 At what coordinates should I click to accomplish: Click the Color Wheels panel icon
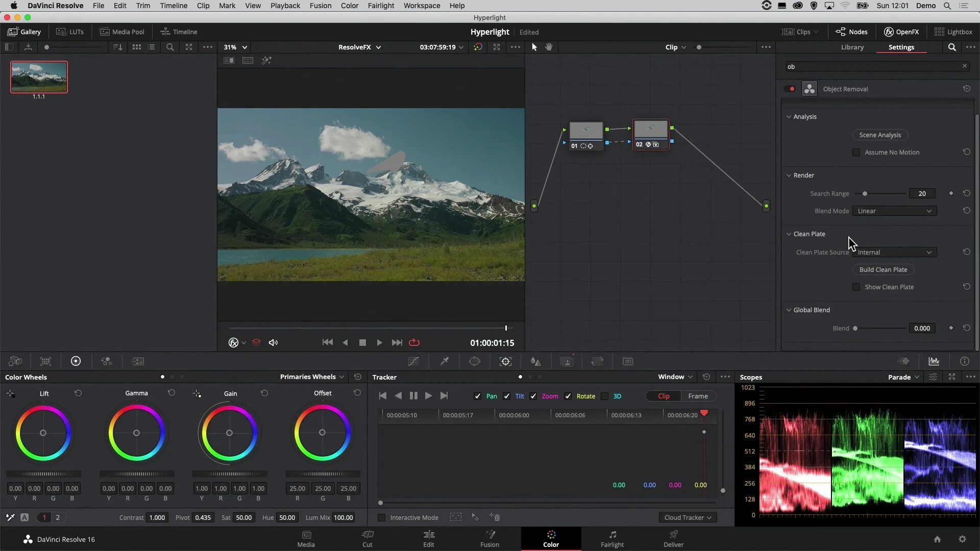coord(76,361)
